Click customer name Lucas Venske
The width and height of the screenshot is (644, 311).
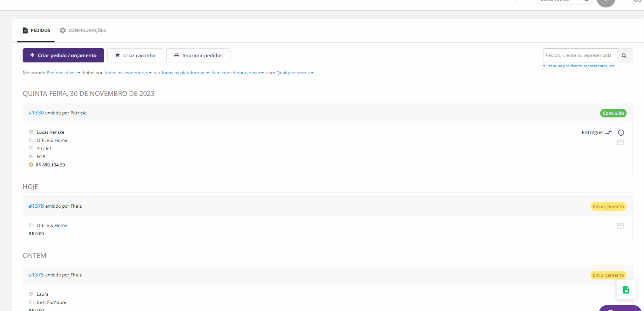tap(50, 132)
